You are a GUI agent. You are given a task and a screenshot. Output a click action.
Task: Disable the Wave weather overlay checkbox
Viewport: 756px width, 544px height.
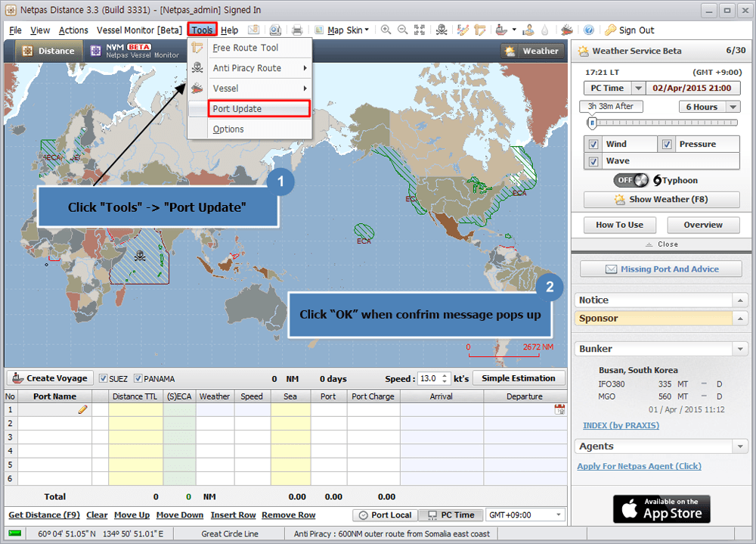[x=593, y=161]
